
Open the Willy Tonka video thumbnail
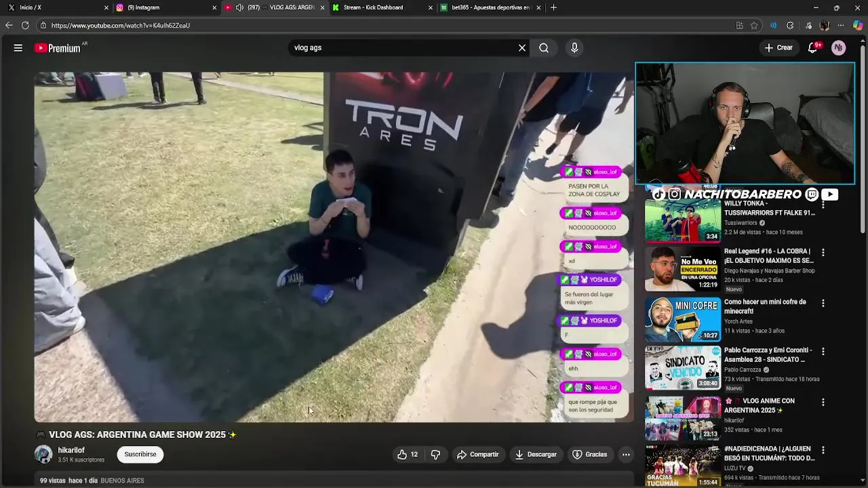(x=682, y=221)
